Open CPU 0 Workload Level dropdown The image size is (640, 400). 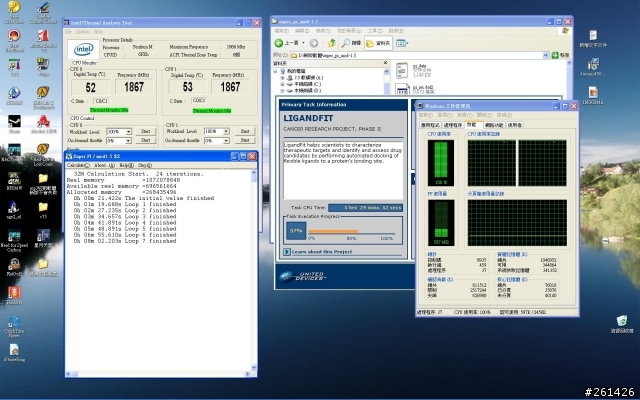(128, 131)
